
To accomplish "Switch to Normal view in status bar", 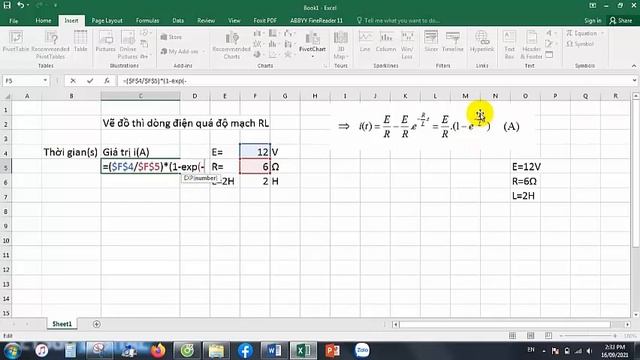I will (512, 336).
